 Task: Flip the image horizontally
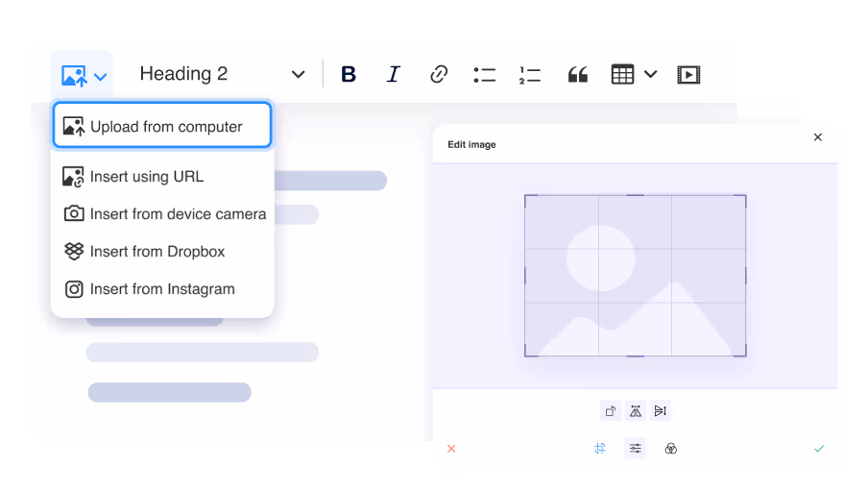(636, 411)
